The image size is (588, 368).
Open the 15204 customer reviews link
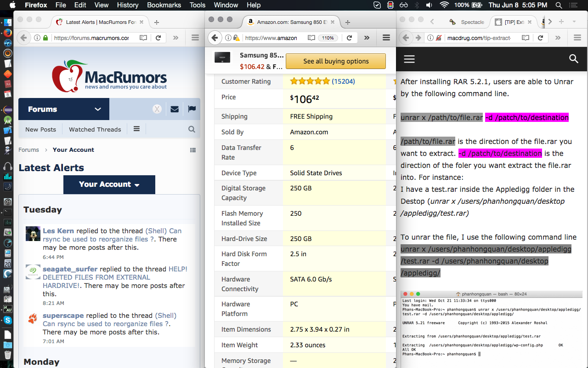(x=343, y=81)
